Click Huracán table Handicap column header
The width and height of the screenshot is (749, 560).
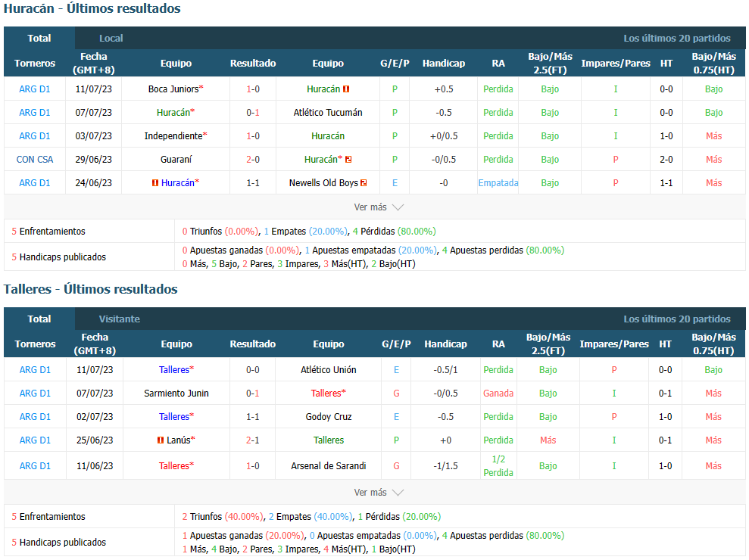point(444,63)
